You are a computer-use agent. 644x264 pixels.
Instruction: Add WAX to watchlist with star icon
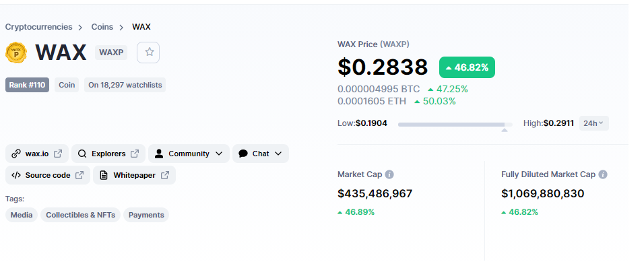tap(148, 52)
